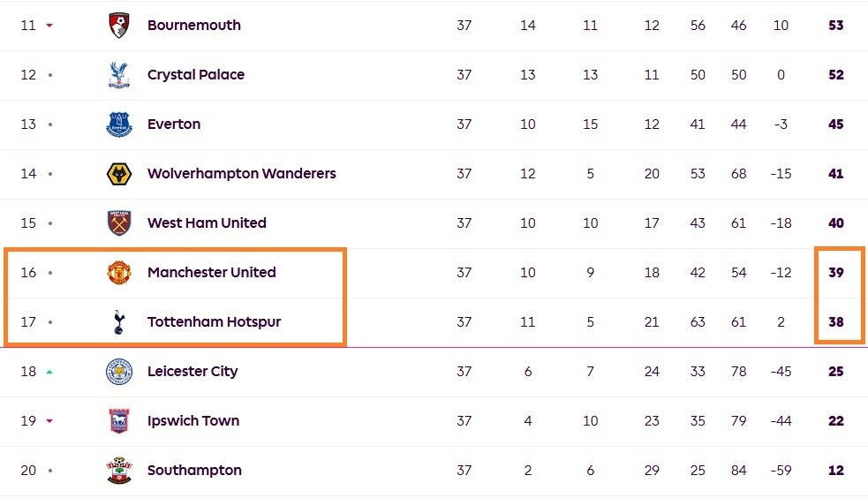The width and height of the screenshot is (868, 498).
Task: Select the Tottenham Hotspur cockerel logo
Action: pos(118,322)
